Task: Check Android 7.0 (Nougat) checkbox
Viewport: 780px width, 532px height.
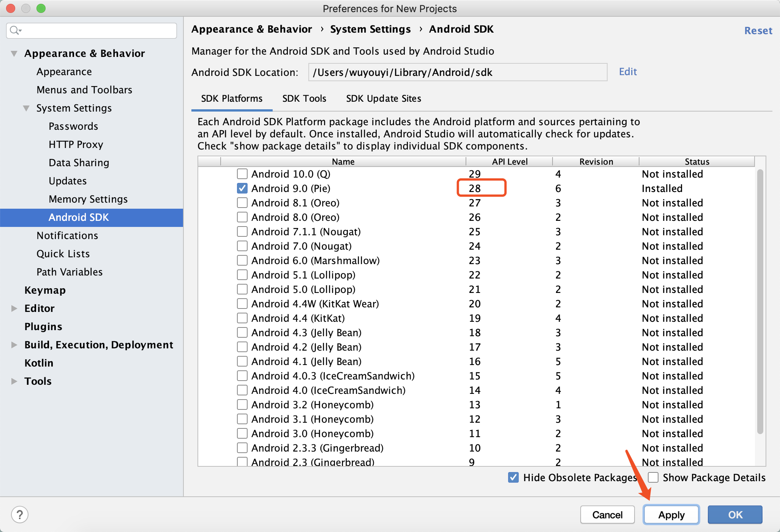Action: (242, 246)
